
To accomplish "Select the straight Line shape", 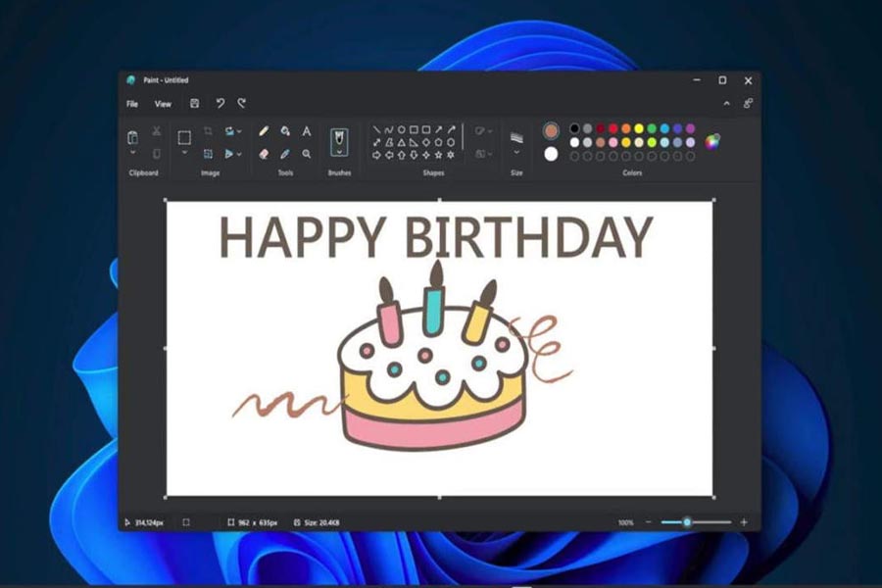I will coord(377,130).
